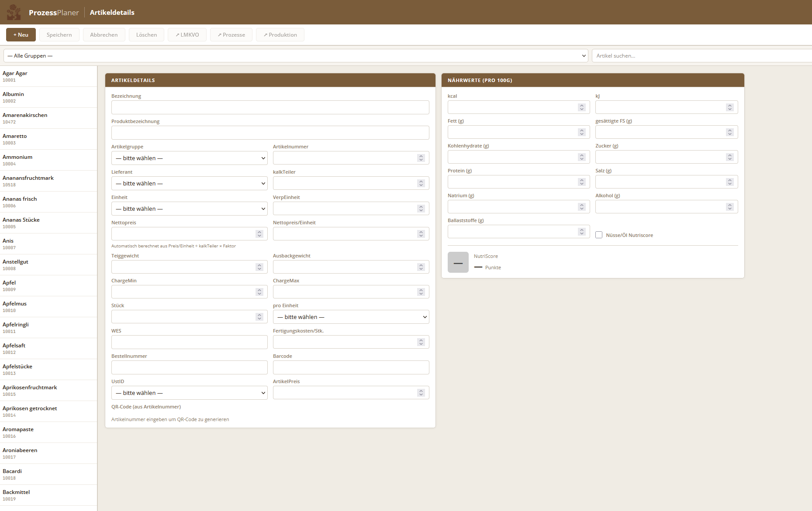Open the Alle Gruppen filter dropdown
This screenshot has height=511, width=812.
coord(296,56)
